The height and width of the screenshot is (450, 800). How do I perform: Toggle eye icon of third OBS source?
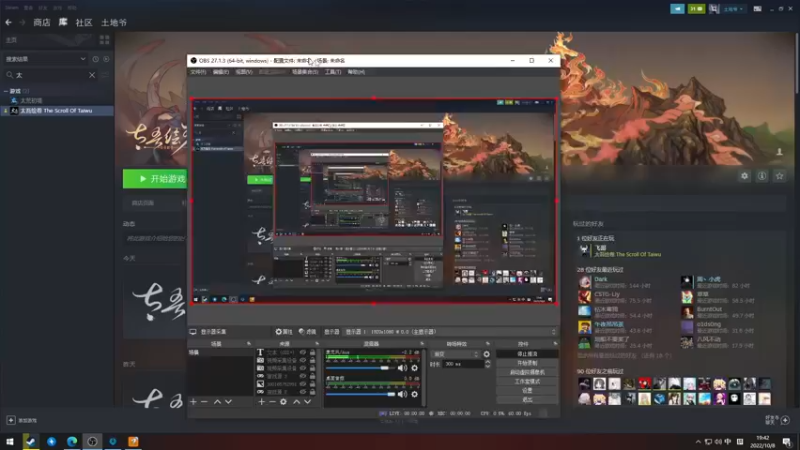click(x=303, y=368)
